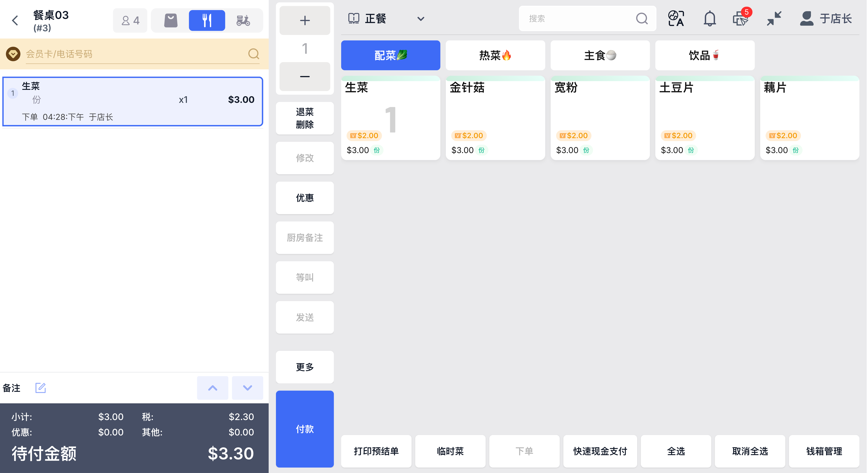The width and height of the screenshot is (868, 473).
Task: Click the translate language icon
Action: (676, 18)
